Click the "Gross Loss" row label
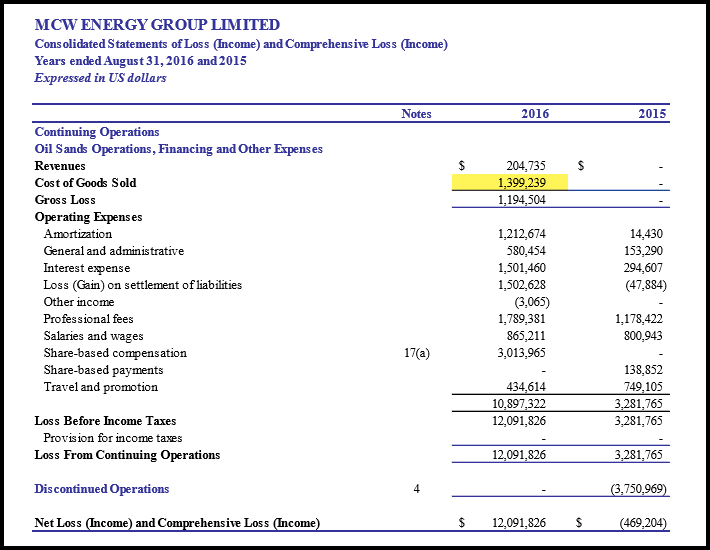The image size is (710, 550). (x=65, y=200)
